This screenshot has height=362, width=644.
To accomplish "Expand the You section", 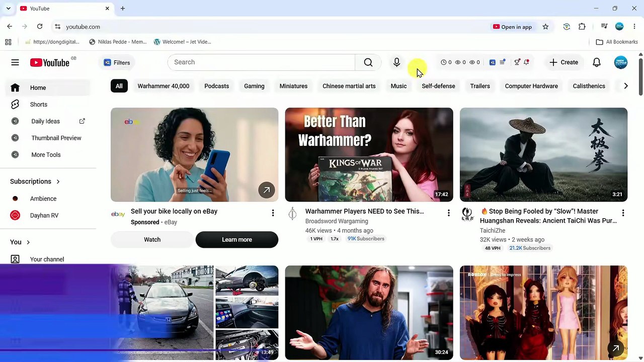I will point(20,242).
